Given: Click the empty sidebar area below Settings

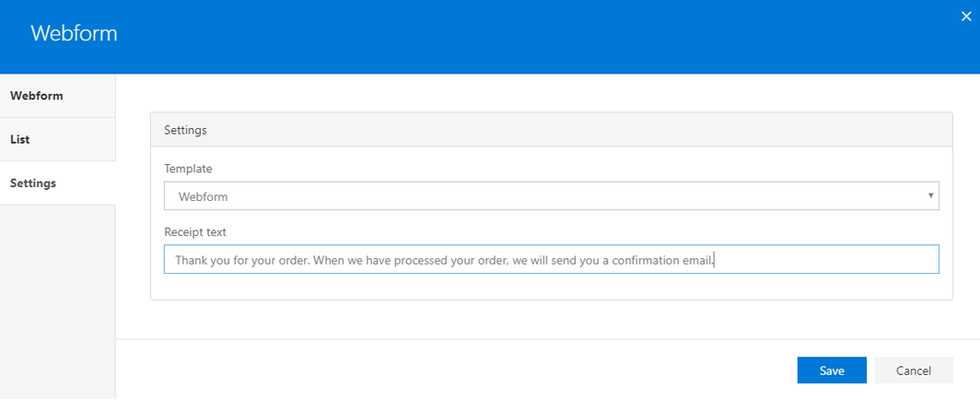Looking at the screenshot, I should click(57, 295).
